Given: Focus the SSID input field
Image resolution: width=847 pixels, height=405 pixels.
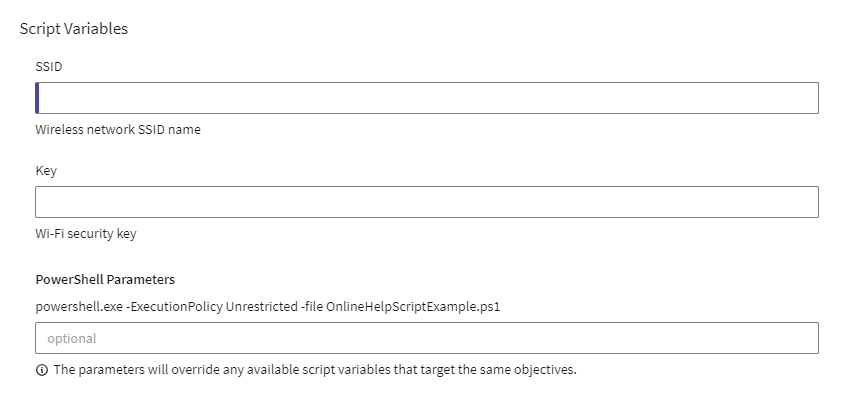Looking at the screenshot, I should [x=427, y=98].
